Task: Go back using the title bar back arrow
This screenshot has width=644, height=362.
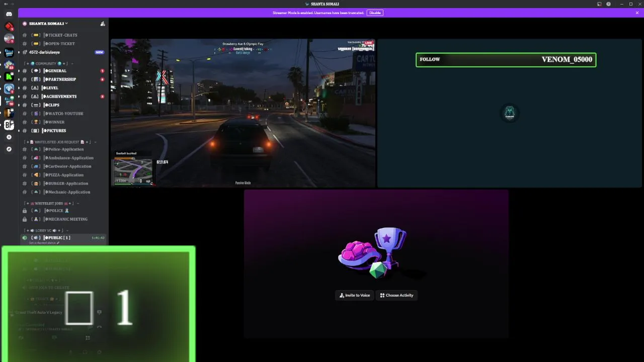Action: coord(6,4)
